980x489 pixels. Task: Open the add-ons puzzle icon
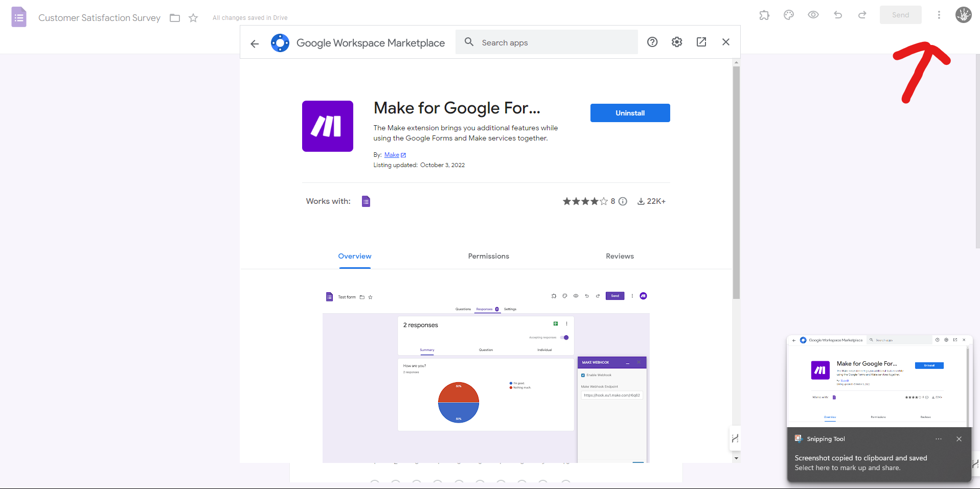pos(764,15)
